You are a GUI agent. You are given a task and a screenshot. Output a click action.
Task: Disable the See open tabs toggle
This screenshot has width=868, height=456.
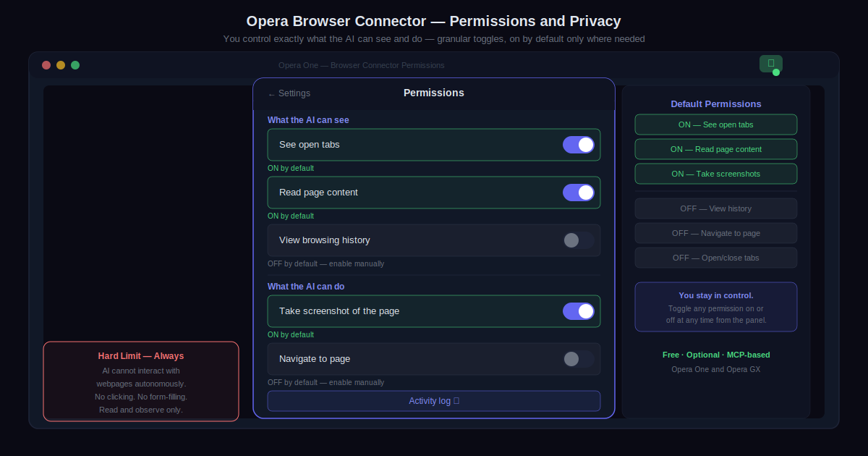579,145
